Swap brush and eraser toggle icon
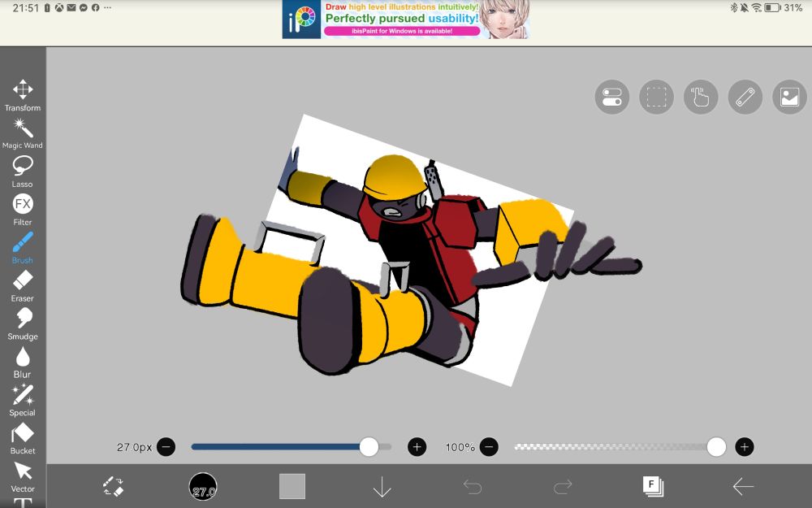Viewport: 812px width, 508px height. pos(113,487)
